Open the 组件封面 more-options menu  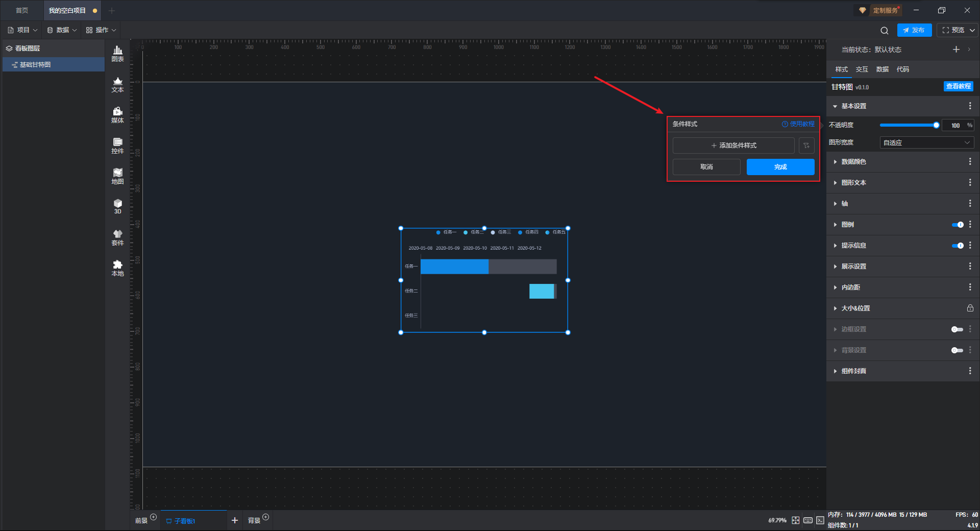click(x=970, y=371)
